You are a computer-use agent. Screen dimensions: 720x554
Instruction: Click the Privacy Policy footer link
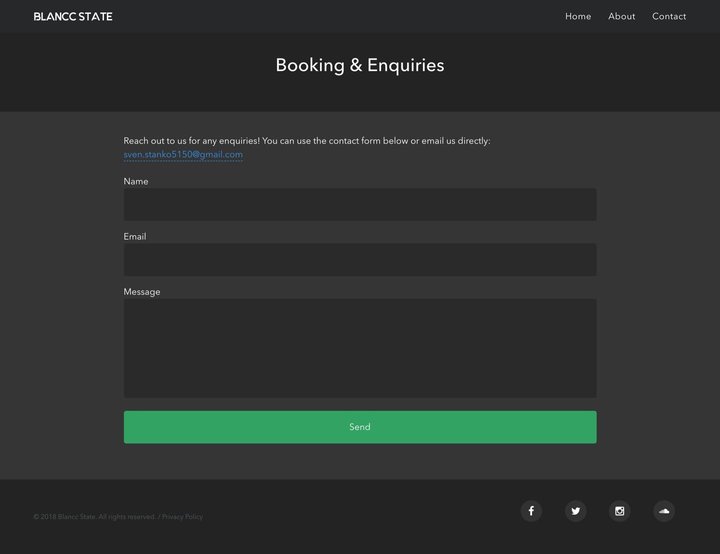click(x=182, y=517)
